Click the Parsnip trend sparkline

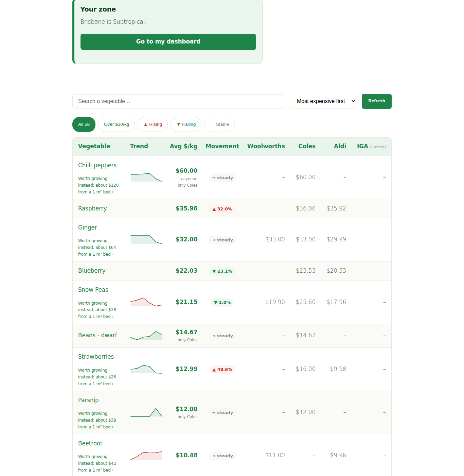tap(146, 412)
